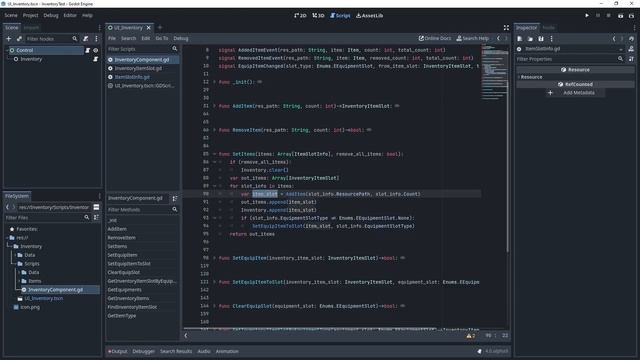Unfold func ClearEquipSlot at line 144
Screen dimensions: 640x360
coord(215,306)
